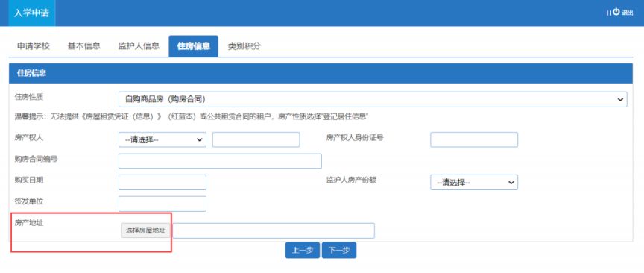Click the 购买日期 input field
The height and width of the screenshot is (273, 644).
tap(162, 182)
